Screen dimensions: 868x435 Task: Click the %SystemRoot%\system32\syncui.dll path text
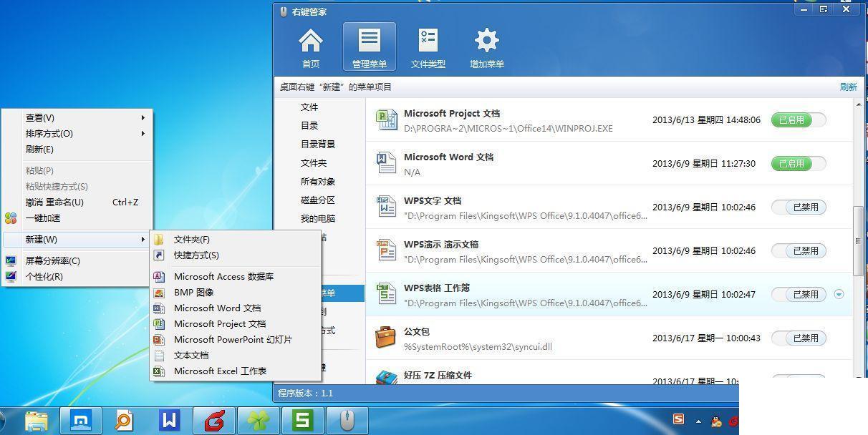pyautogui.click(x=478, y=347)
